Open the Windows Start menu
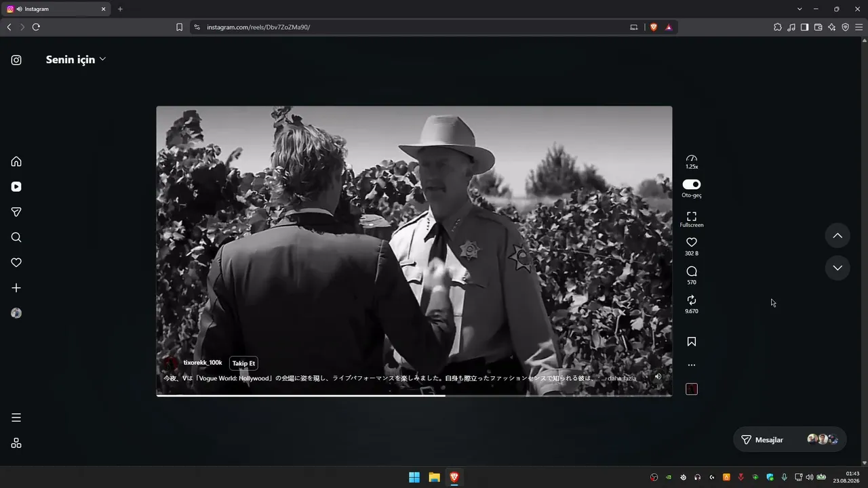Screen dimensions: 868x488 (414, 477)
